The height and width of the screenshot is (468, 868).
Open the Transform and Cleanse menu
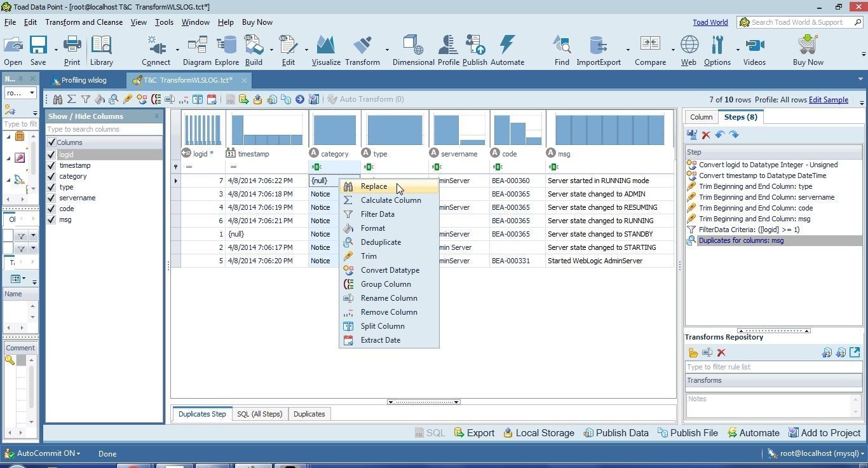point(84,22)
